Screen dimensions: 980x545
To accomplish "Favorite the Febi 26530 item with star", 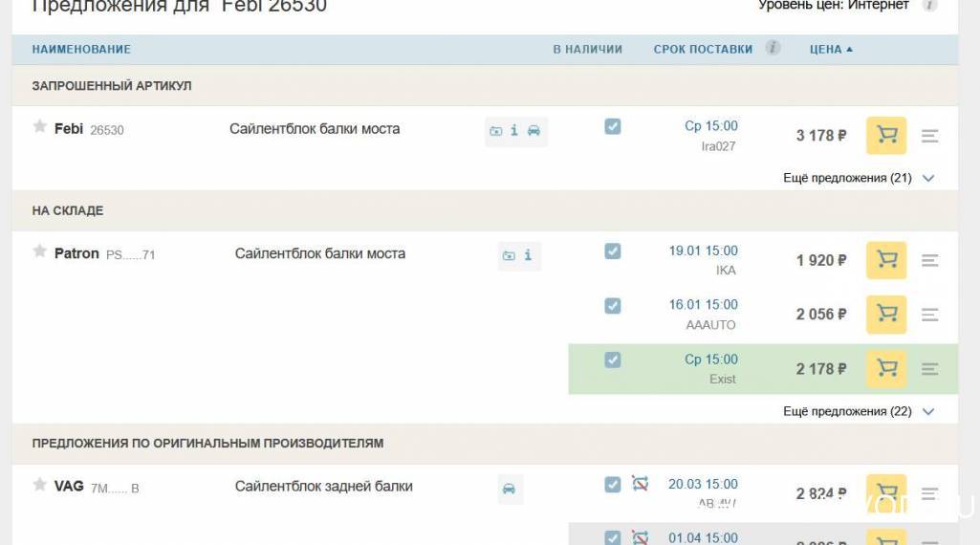I will (40, 127).
